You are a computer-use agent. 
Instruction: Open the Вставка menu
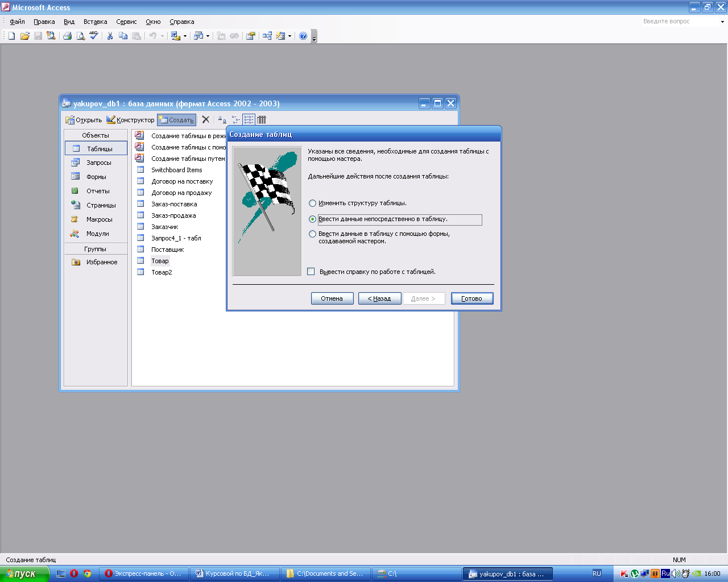[95, 22]
